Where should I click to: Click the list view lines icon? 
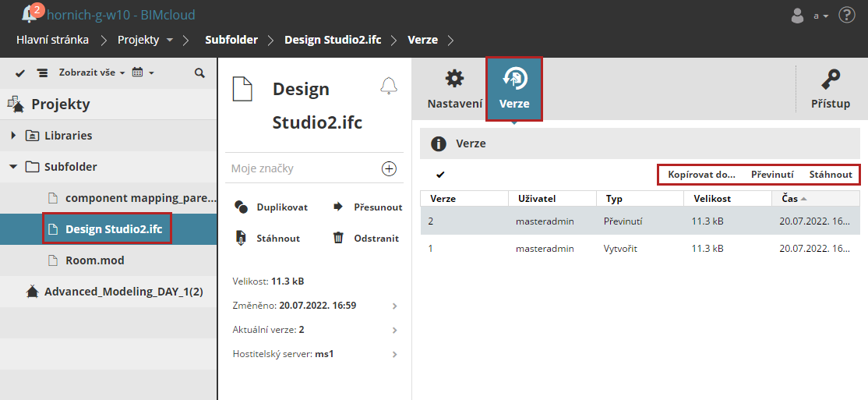coord(42,73)
